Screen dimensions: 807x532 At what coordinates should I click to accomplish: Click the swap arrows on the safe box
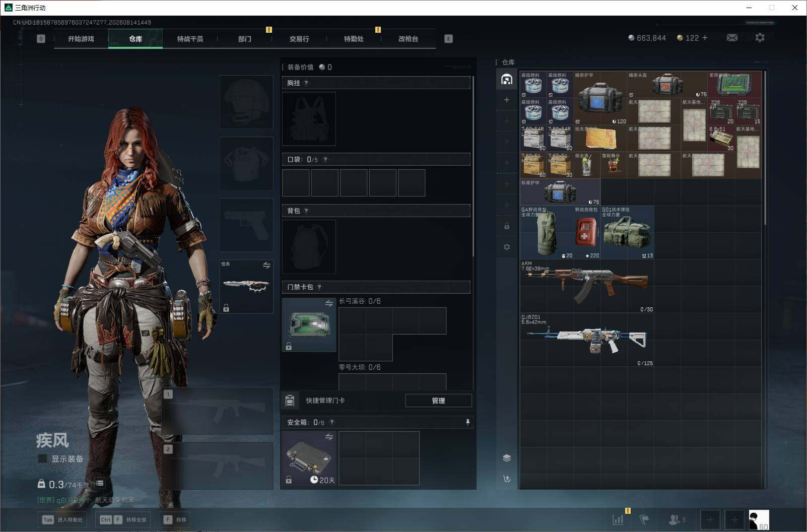pos(329,437)
